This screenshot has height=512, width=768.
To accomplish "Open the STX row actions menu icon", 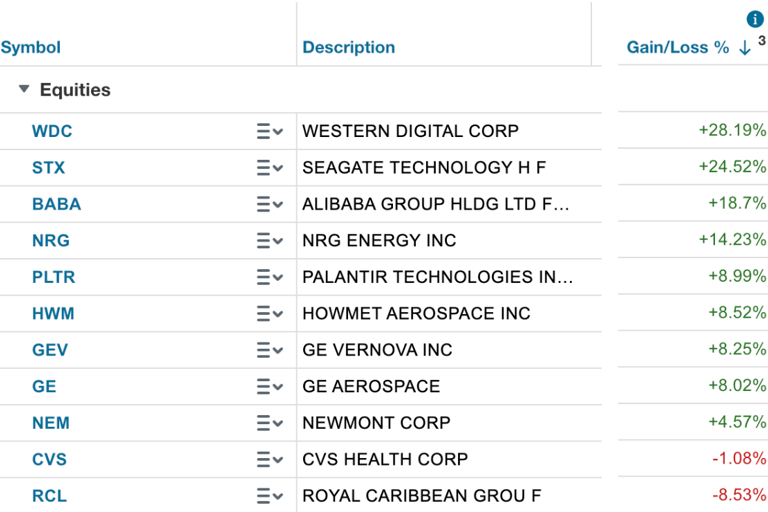I will pos(269,168).
